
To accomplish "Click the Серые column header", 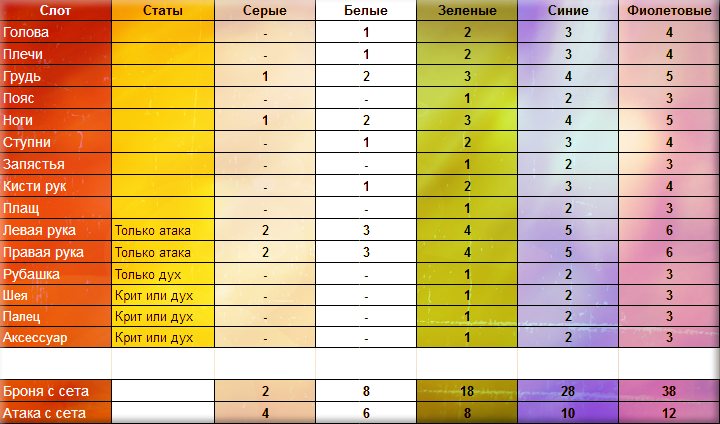I will click(265, 10).
